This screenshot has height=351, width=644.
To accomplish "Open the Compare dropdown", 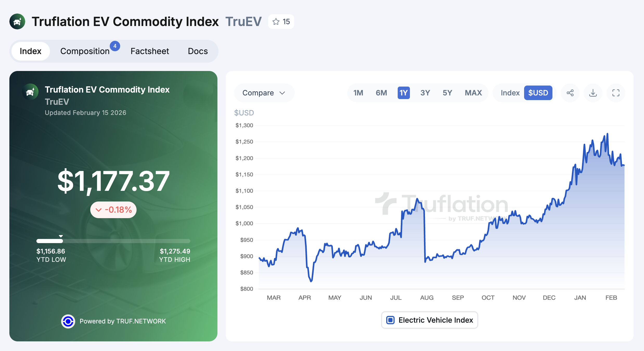I will (264, 93).
